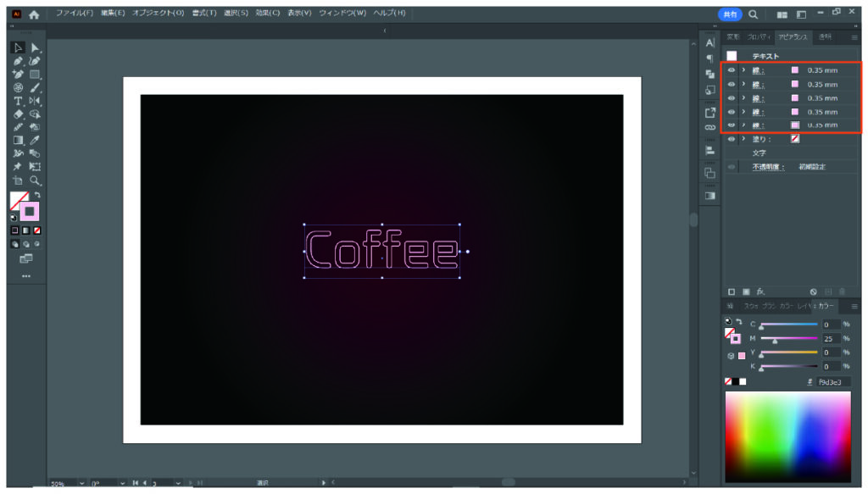Add new stroke in Appearance panel
The width and height of the screenshot is (868, 494).
(732, 291)
